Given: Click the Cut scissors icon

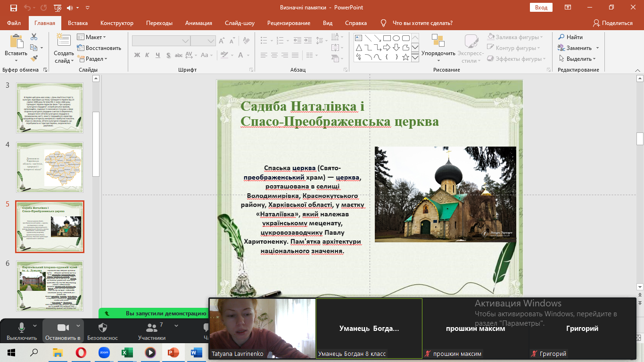Looking at the screenshot, I should (x=34, y=37).
